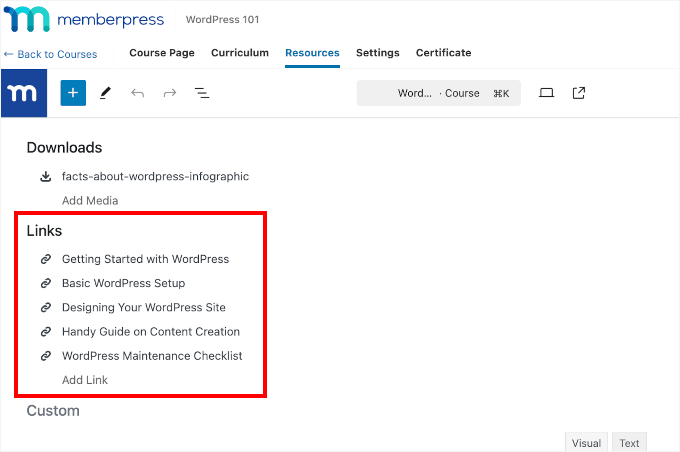Click the Links section heading
The image size is (680, 452).
point(44,231)
